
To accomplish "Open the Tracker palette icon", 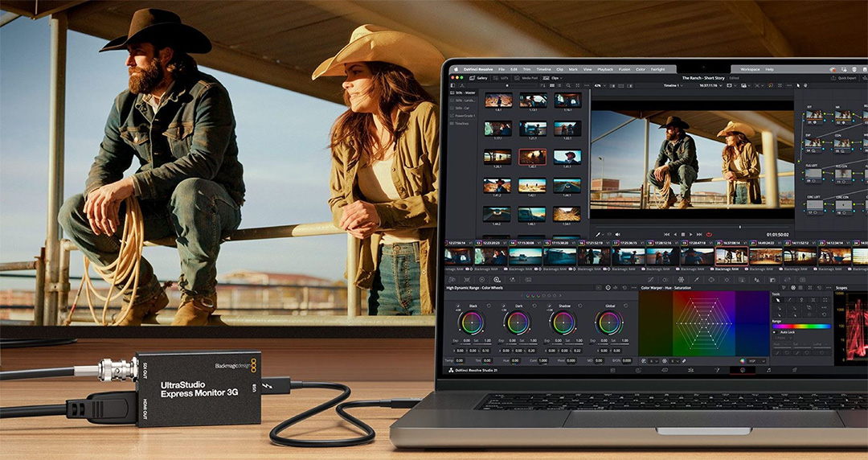I will tap(727, 280).
